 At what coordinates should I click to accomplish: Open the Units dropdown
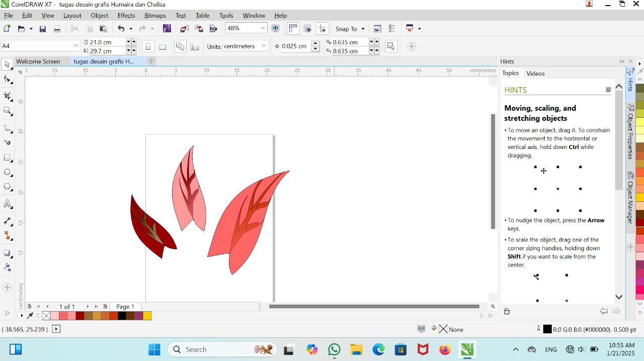(x=264, y=46)
